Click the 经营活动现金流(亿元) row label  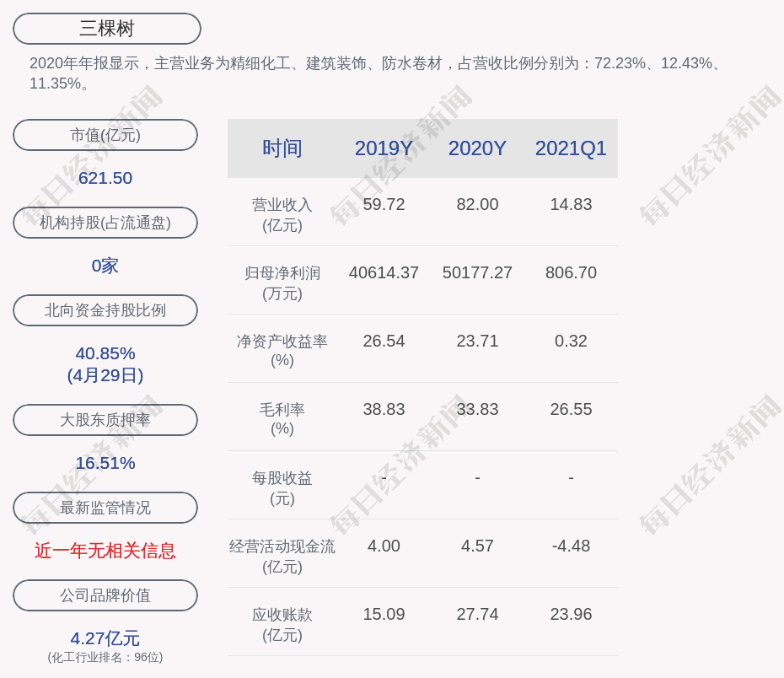point(282,557)
